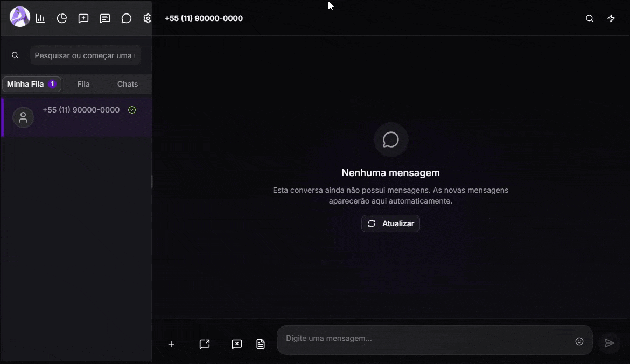630x364 pixels.
Task: Open the bar chart dashboard icon
Action: coord(40,18)
